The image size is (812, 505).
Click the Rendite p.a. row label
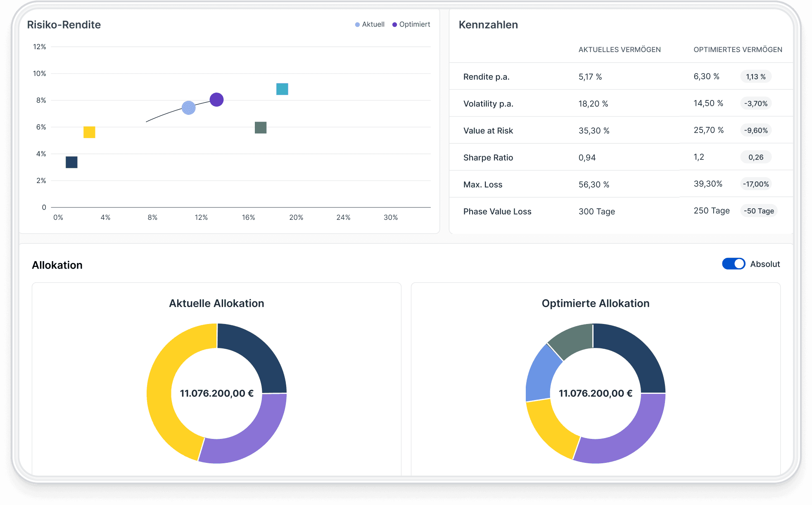pos(486,77)
